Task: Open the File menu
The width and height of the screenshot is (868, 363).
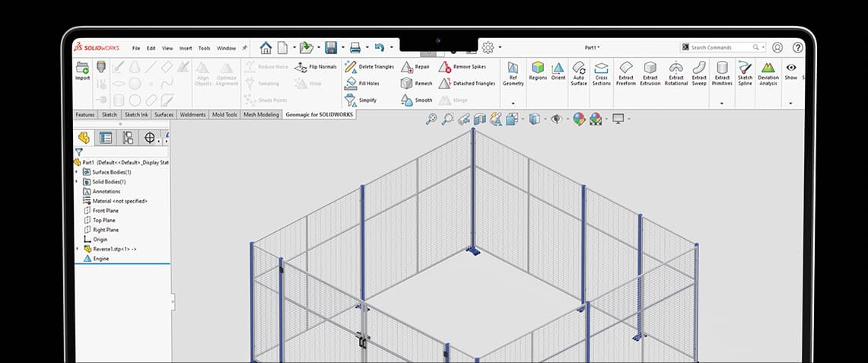Action: pyautogui.click(x=135, y=48)
